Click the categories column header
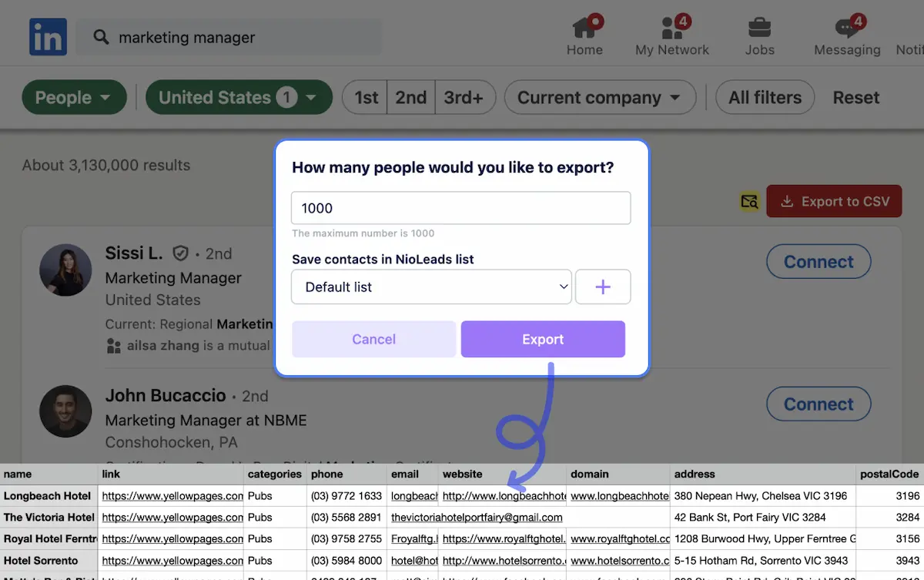Viewport: 924px width, 580px height. (275, 474)
